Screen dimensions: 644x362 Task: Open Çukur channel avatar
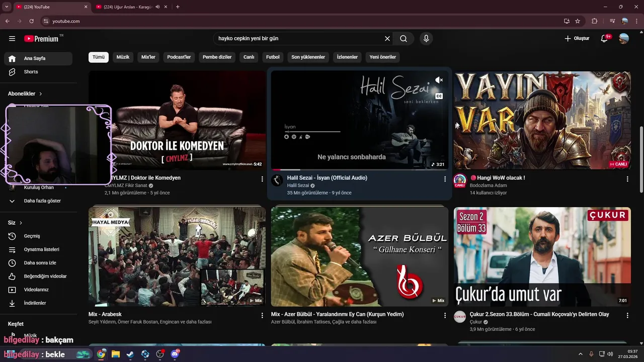click(460, 317)
